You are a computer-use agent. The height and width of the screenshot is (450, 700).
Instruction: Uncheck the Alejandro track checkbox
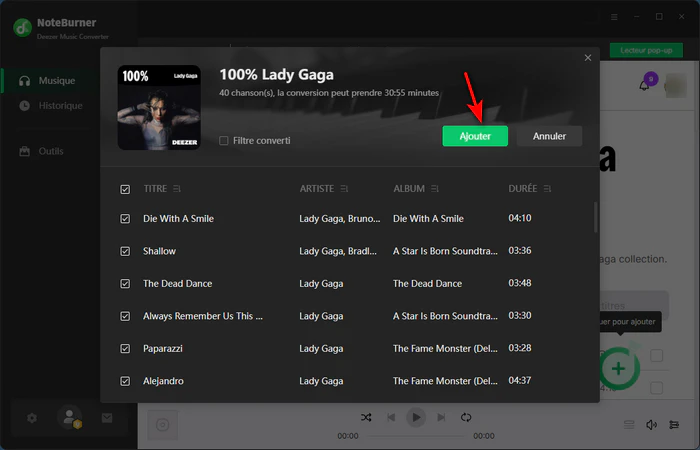coord(125,381)
